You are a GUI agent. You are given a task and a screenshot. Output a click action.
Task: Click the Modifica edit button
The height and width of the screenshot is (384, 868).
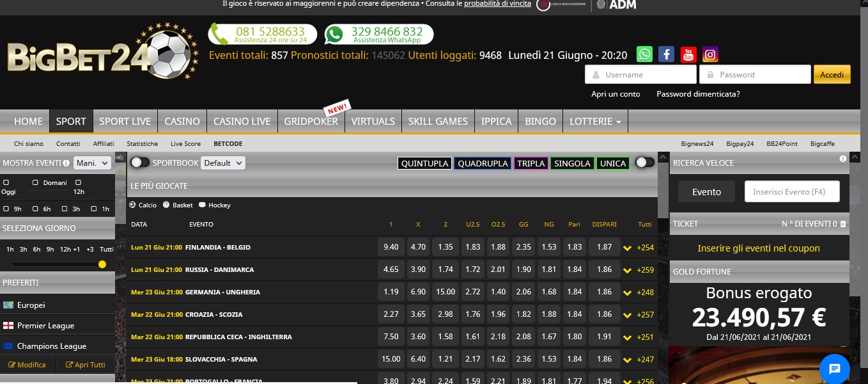(27, 365)
